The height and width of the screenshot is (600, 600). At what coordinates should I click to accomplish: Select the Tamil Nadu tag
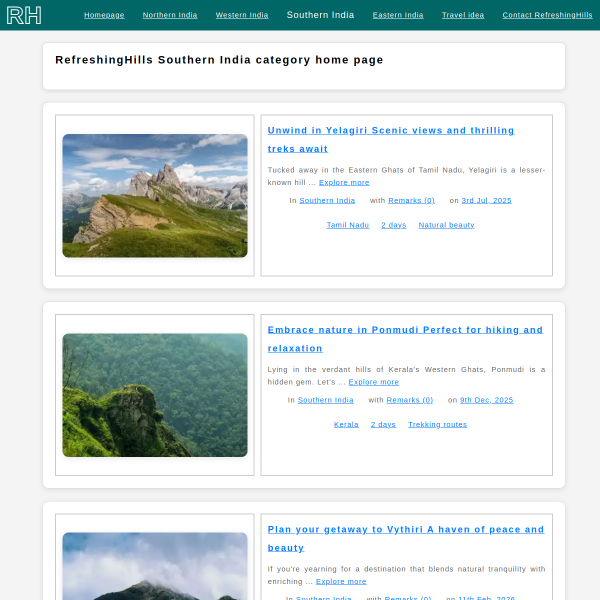pos(348,225)
